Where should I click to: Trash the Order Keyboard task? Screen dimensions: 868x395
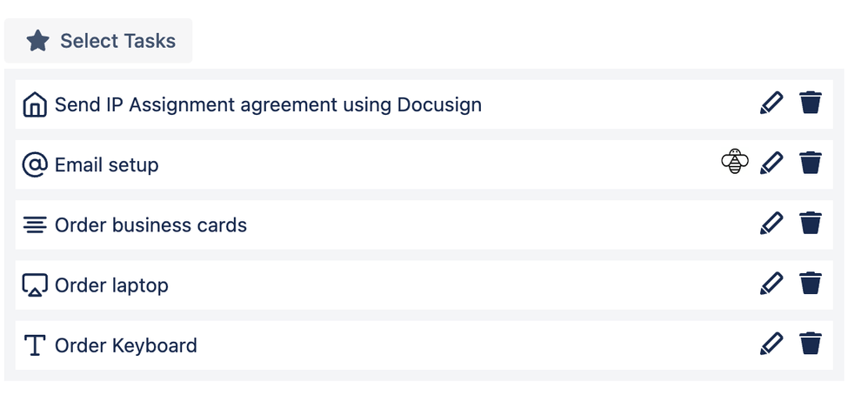point(811,344)
